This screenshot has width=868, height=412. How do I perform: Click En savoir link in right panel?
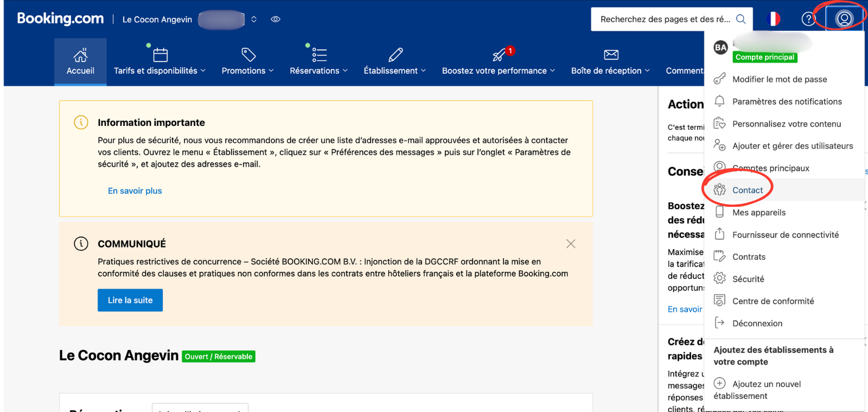(685, 309)
